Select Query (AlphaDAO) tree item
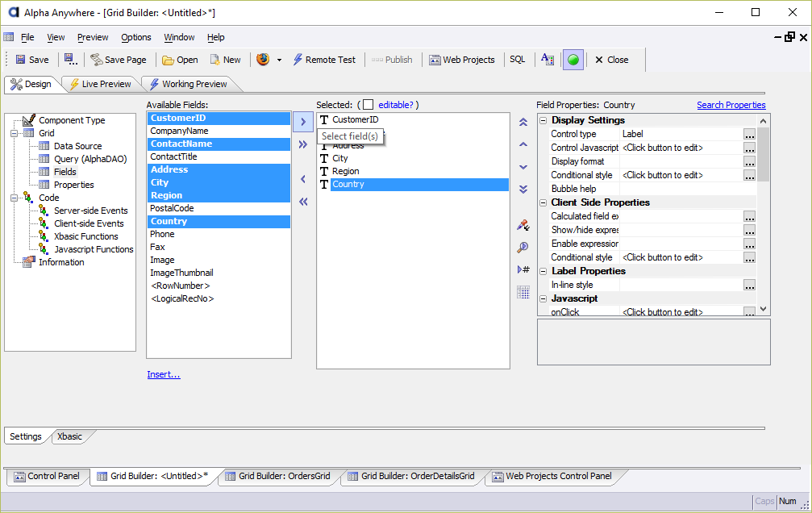 tap(90, 159)
